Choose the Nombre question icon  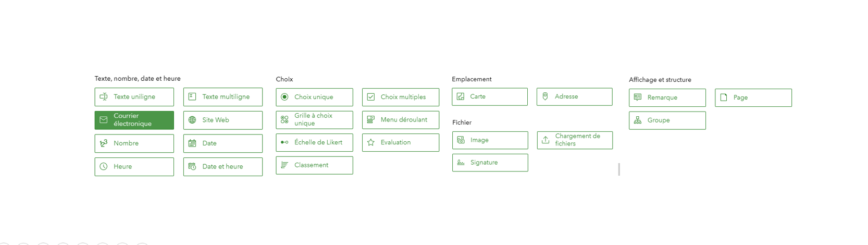point(104,143)
